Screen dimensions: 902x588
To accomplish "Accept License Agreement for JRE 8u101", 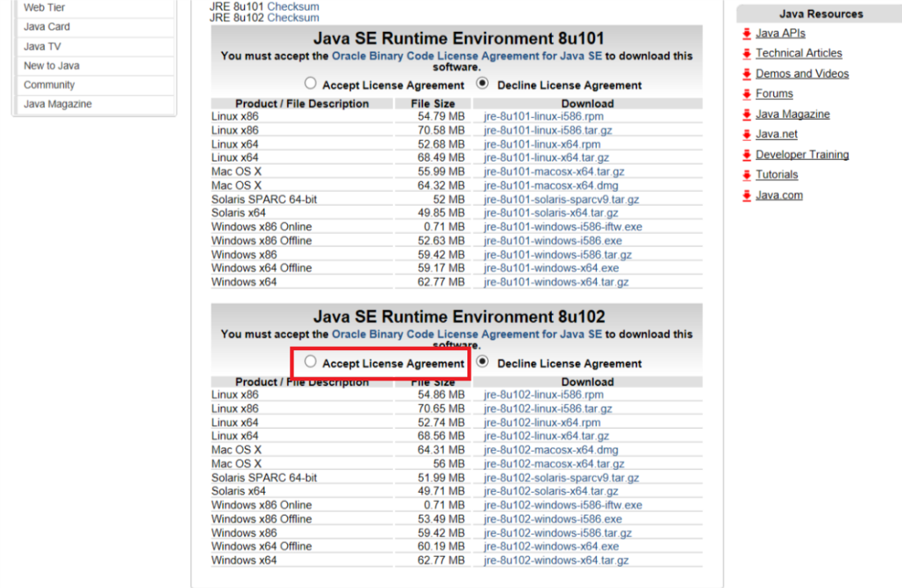I will pyautogui.click(x=311, y=84).
